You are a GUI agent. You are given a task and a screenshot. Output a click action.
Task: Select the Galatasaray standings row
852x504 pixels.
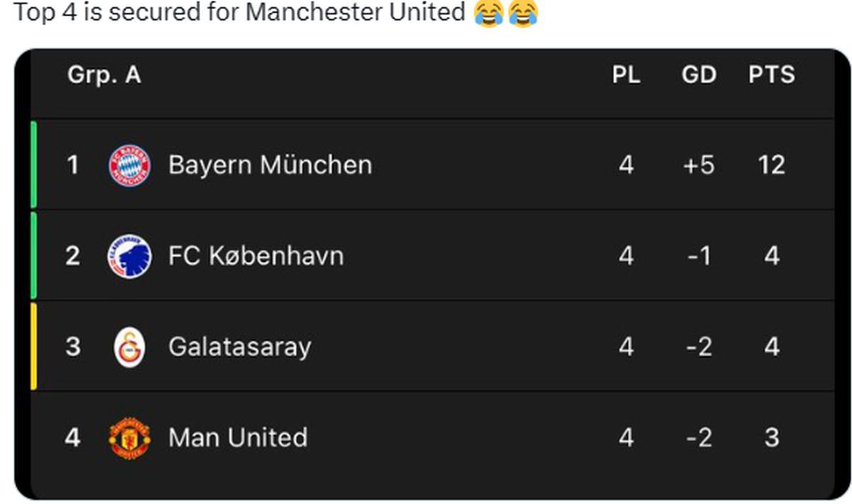click(x=426, y=346)
